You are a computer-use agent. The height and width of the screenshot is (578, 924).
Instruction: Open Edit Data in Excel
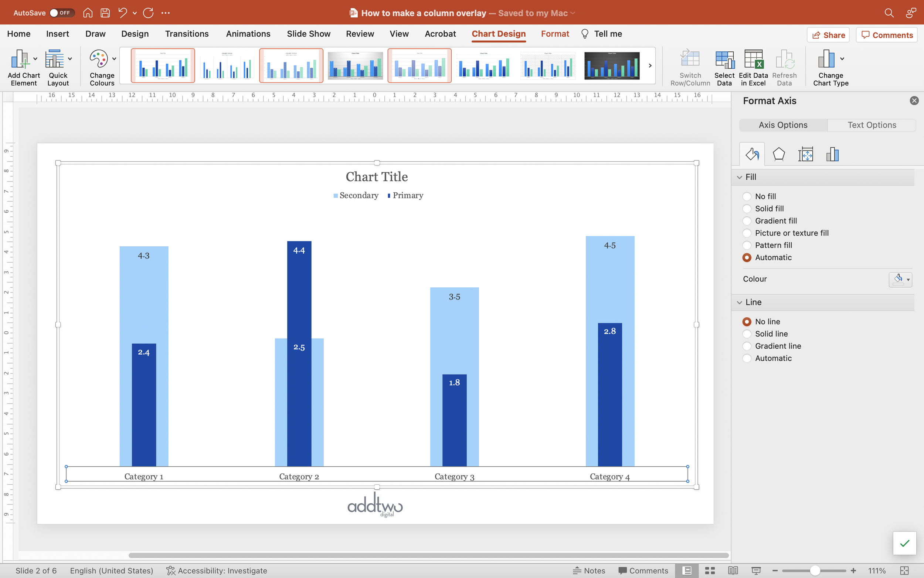tap(753, 59)
